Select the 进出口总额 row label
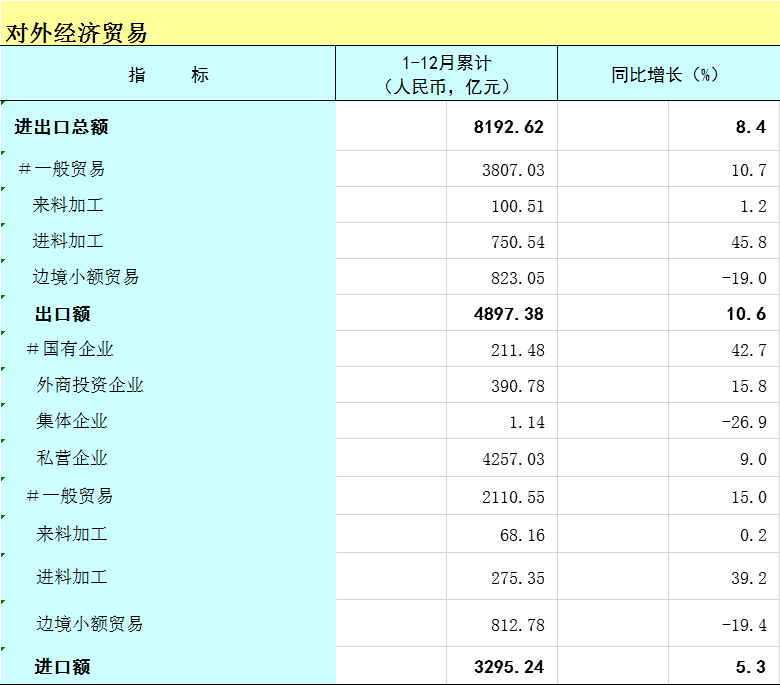The height and width of the screenshot is (685, 780). (62, 127)
